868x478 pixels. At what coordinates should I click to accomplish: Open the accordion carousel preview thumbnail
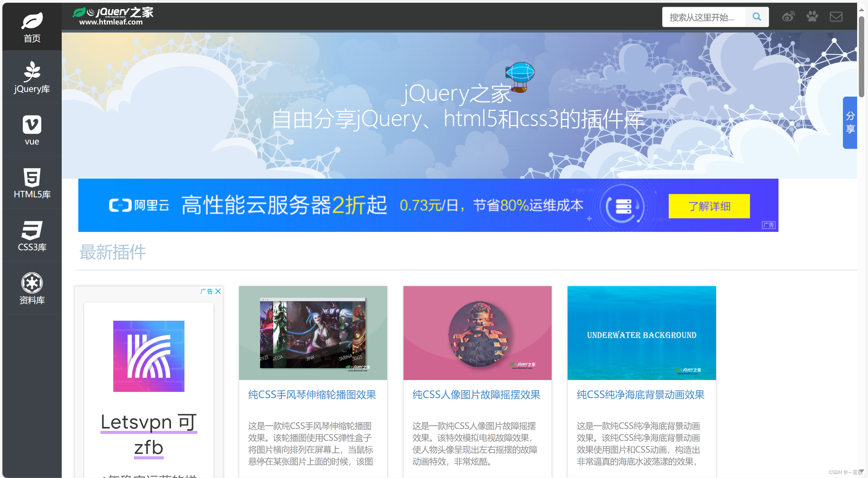click(x=313, y=333)
